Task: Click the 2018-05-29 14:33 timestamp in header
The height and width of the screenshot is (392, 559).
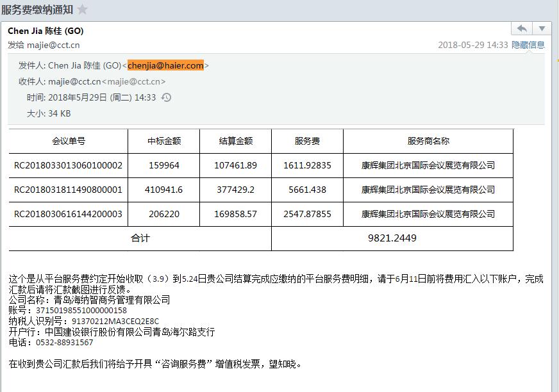Action: [x=472, y=45]
